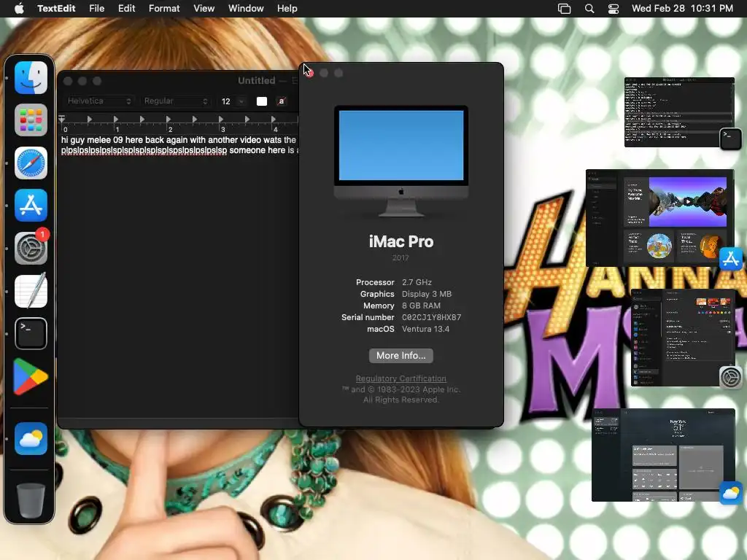Open Finder from the dock
Screen dimensions: 747x560
pyautogui.click(x=31, y=77)
